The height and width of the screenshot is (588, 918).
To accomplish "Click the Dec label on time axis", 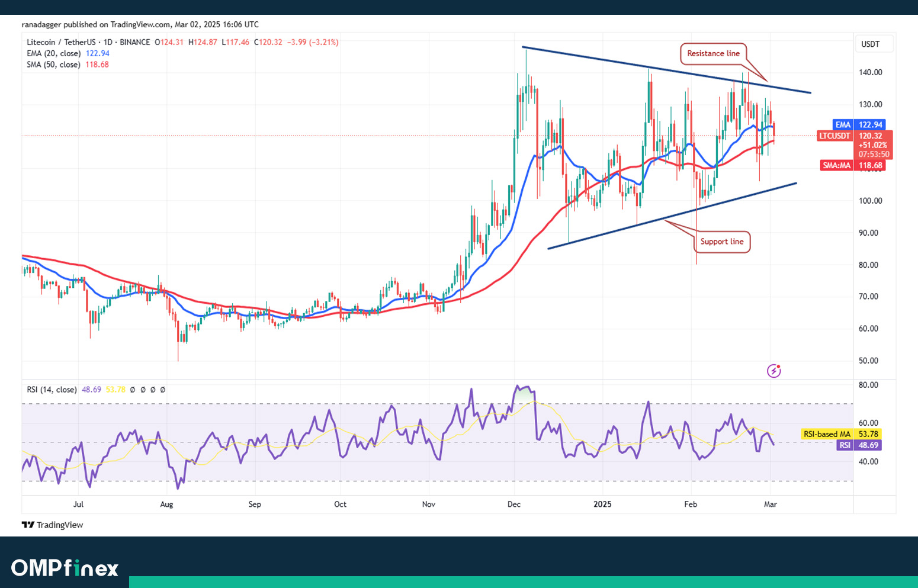I will [x=513, y=505].
